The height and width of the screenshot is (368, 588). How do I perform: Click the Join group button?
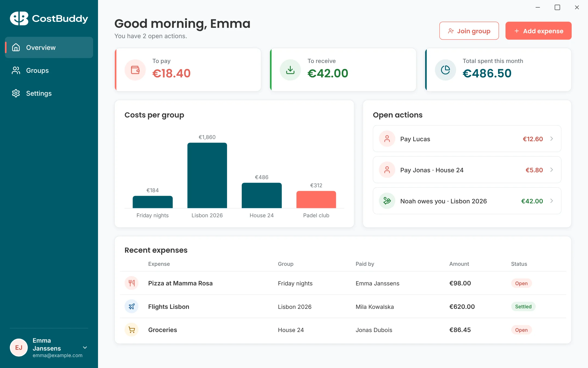469,31
